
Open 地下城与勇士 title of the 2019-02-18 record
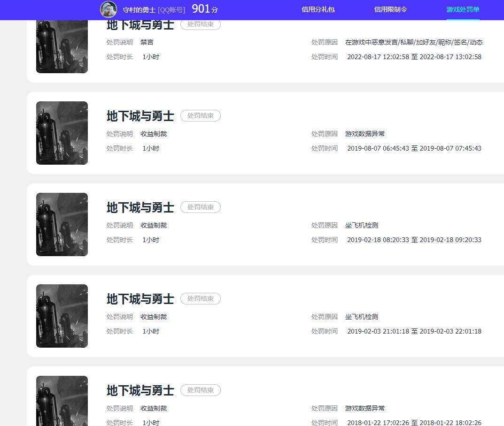coord(140,207)
